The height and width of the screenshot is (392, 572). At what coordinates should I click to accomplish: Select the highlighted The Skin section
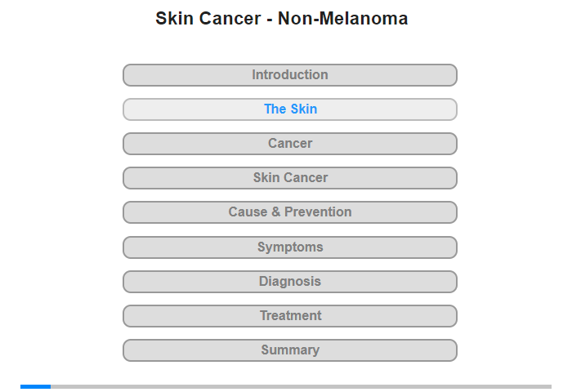click(289, 109)
